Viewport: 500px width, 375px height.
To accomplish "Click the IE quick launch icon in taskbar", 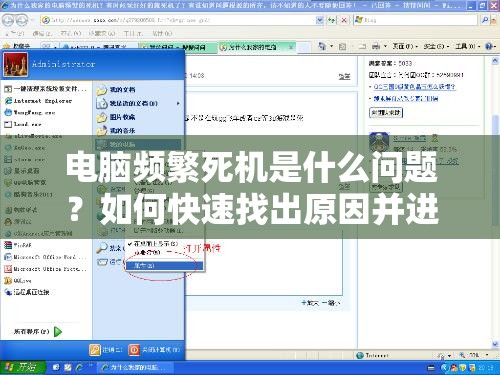I will coord(79,368).
